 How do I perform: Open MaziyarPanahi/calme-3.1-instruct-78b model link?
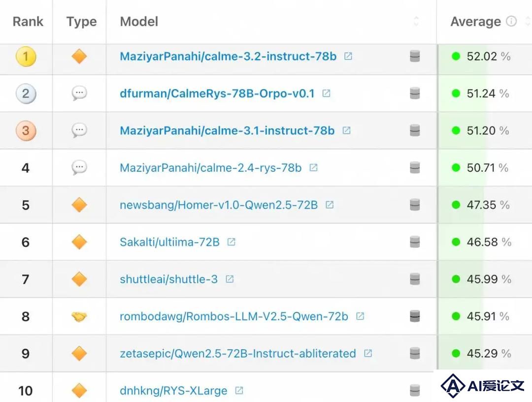[x=227, y=131]
